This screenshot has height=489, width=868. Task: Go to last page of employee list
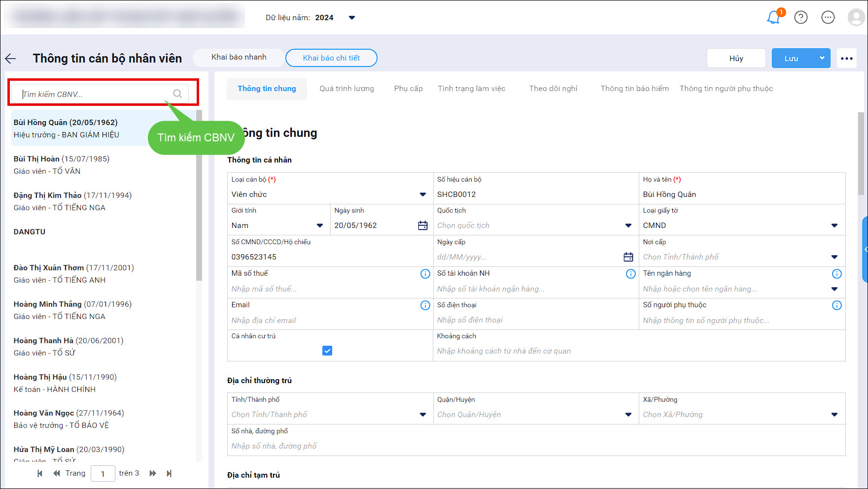(x=169, y=473)
